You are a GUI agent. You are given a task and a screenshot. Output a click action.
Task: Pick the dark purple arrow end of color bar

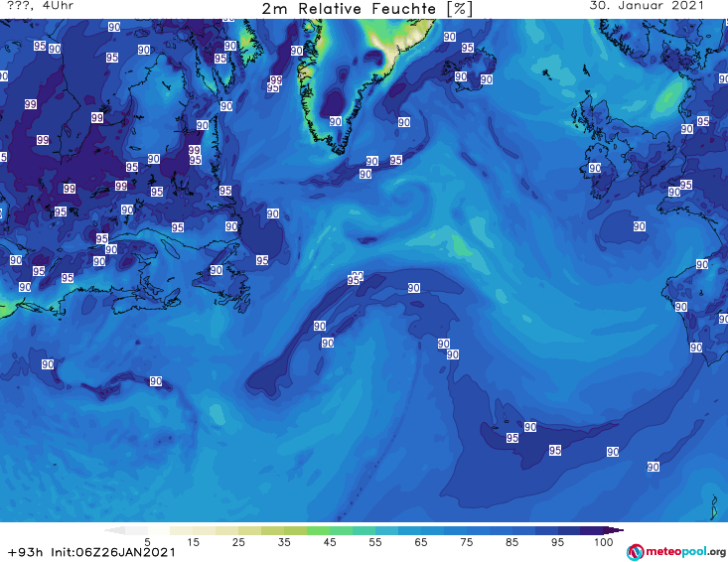point(614,530)
